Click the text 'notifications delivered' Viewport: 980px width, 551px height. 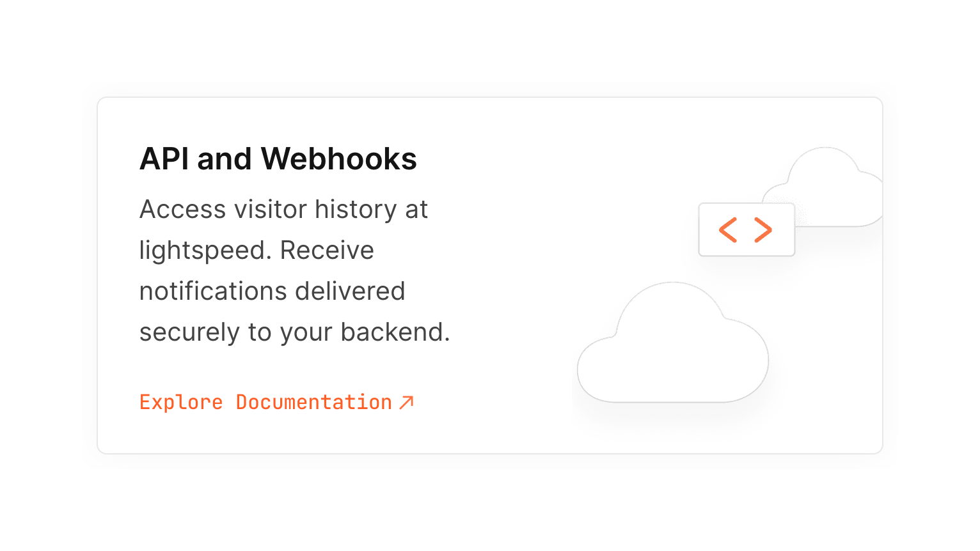click(x=272, y=291)
